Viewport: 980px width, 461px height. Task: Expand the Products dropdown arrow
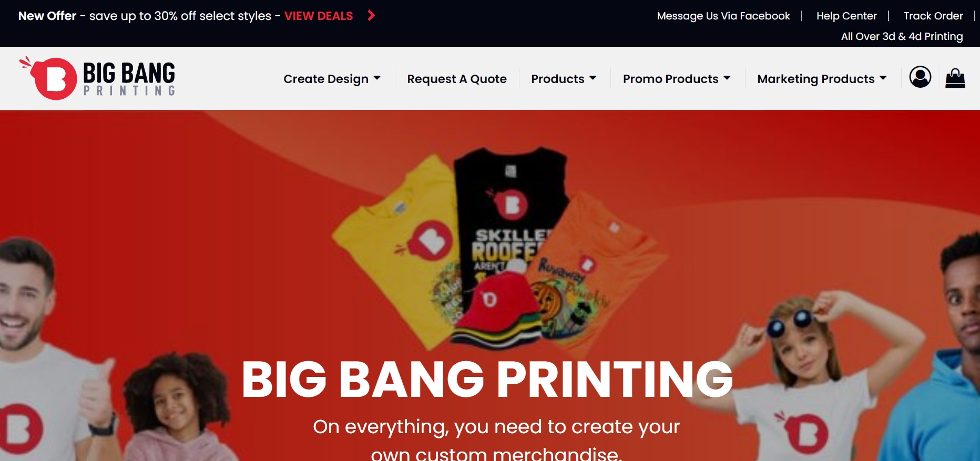(x=593, y=78)
